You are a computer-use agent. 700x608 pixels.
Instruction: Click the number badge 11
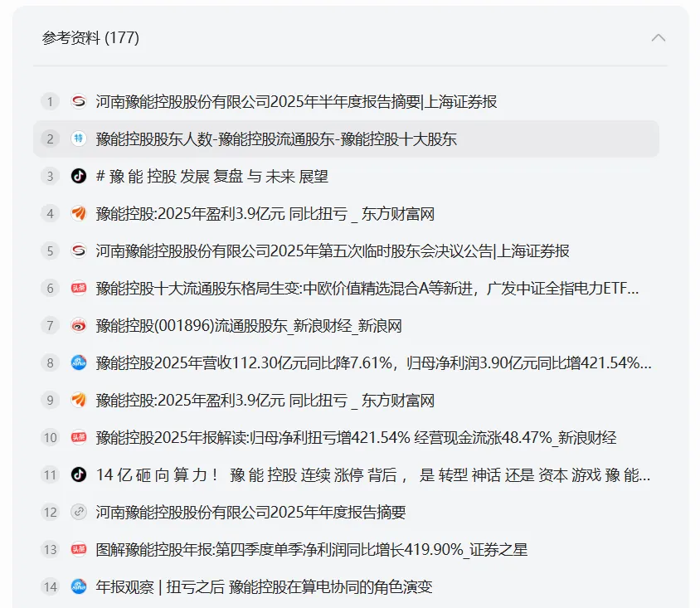click(50, 474)
